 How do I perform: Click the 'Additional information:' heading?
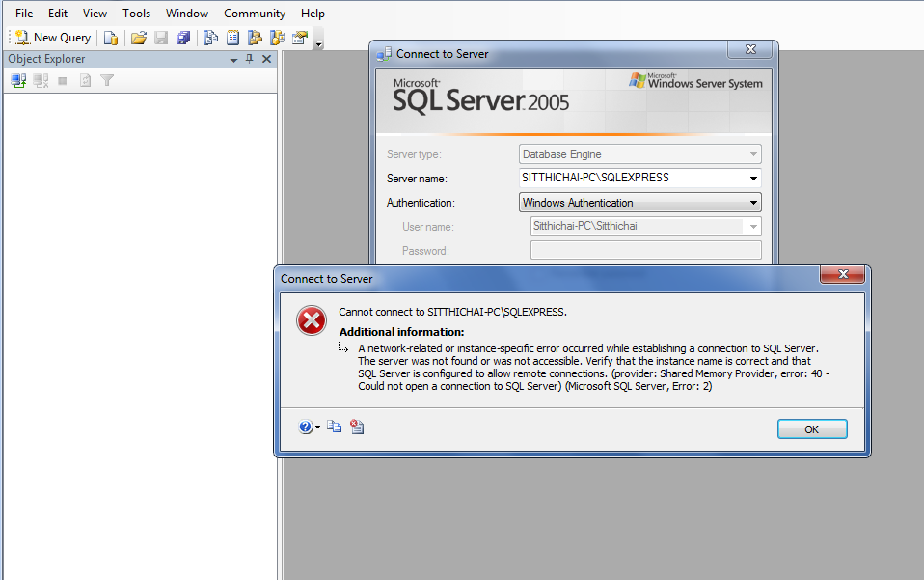pyautogui.click(x=402, y=332)
